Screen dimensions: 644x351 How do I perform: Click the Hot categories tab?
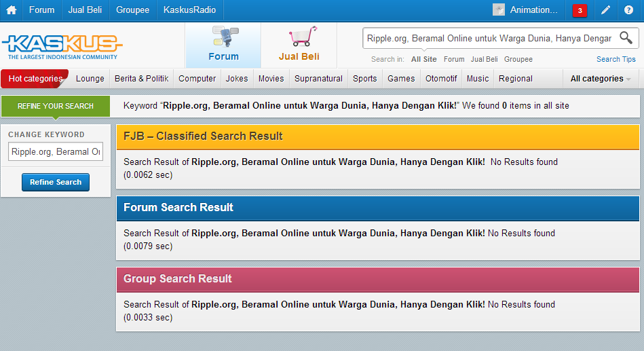pyautogui.click(x=35, y=79)
